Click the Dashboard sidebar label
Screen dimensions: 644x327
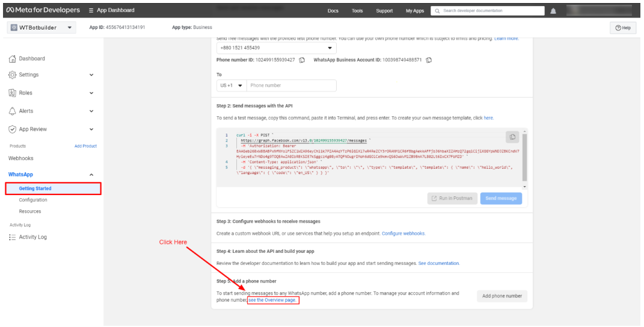pos(32,59)
